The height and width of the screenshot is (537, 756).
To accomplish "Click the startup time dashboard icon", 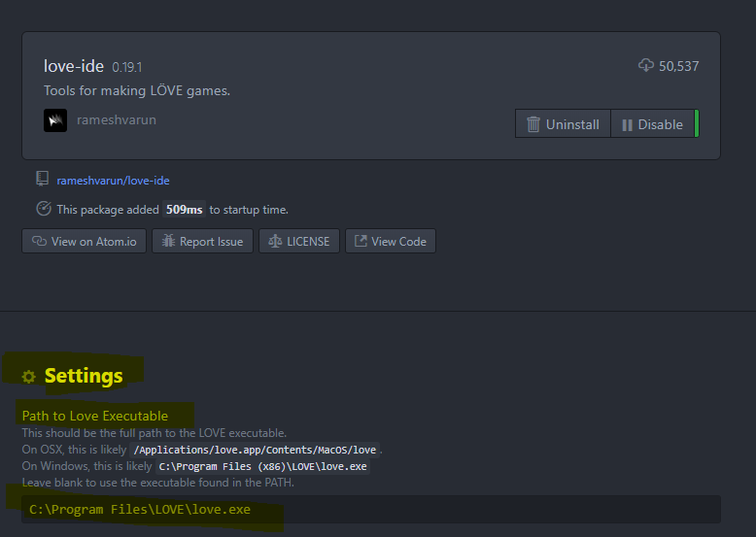I will coord(44,209).
